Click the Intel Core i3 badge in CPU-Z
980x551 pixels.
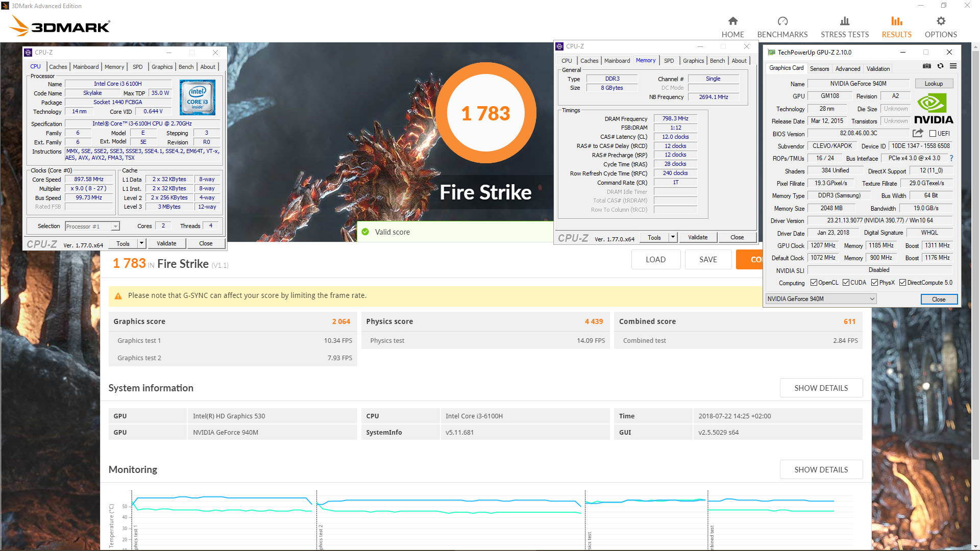click(198, 97)
